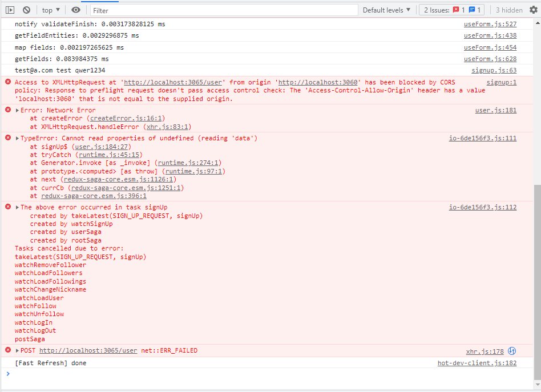Click the blue message issue count icon
Screen dimensions: 541x392
coord(471,10)
